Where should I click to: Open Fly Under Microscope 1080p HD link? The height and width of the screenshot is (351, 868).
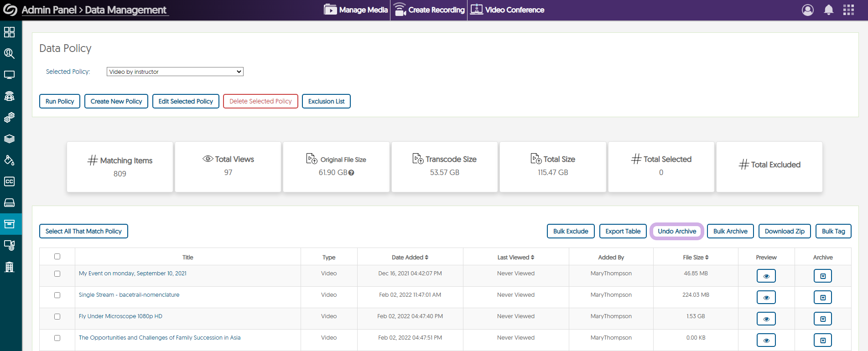(120, 316)
